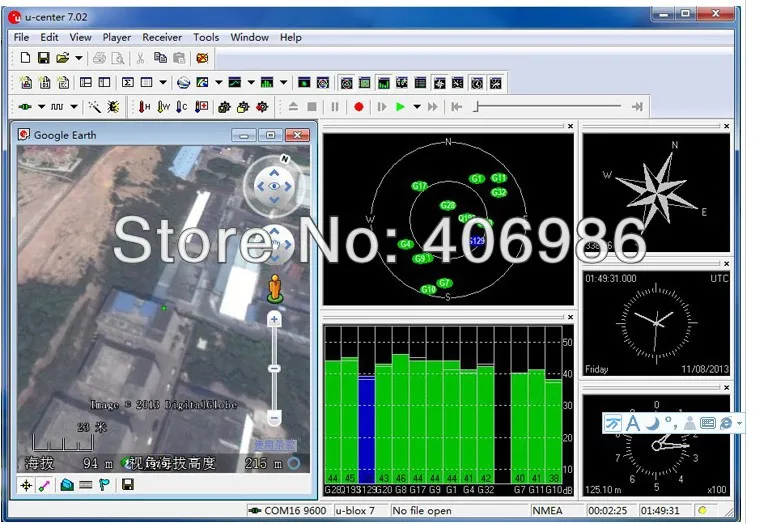Open the Window menu
Image resolution: width=760 pixels, height=524 pixels.
pos(250,37)
